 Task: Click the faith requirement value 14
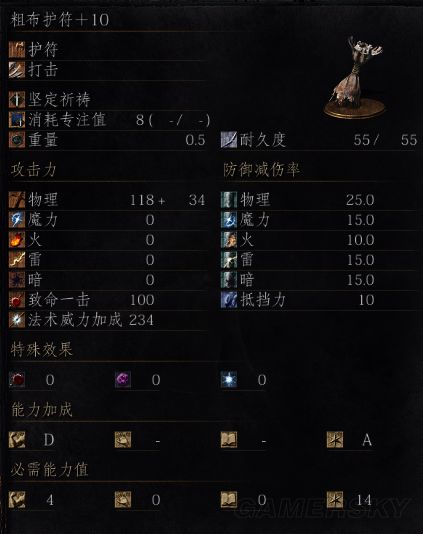[364, 500]
